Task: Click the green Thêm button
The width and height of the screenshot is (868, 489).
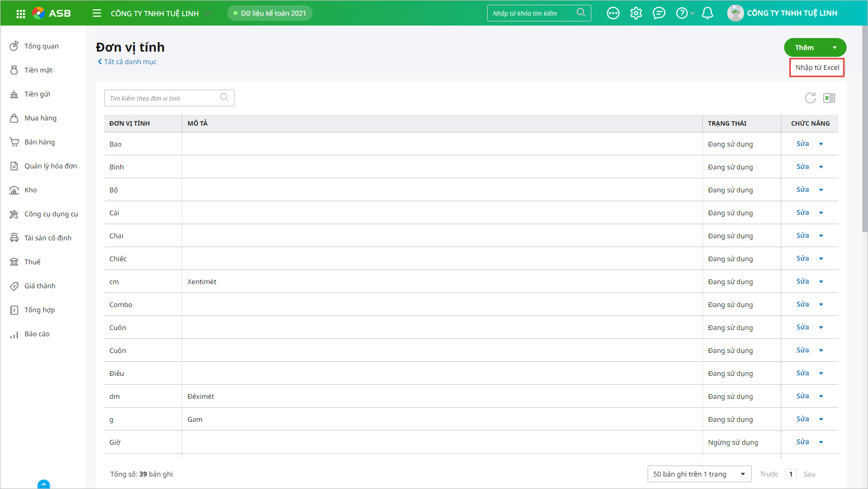Action: pyautogui.click(x=804, y=47)
